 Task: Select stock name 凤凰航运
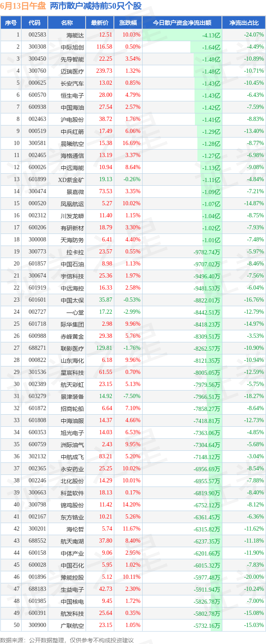[x=72, y=204]
